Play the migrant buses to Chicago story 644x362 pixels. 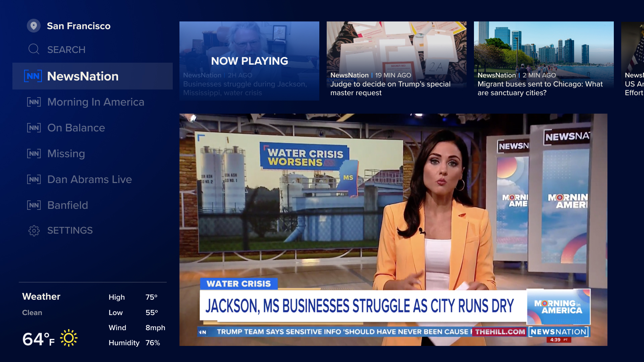coord(544,61)
